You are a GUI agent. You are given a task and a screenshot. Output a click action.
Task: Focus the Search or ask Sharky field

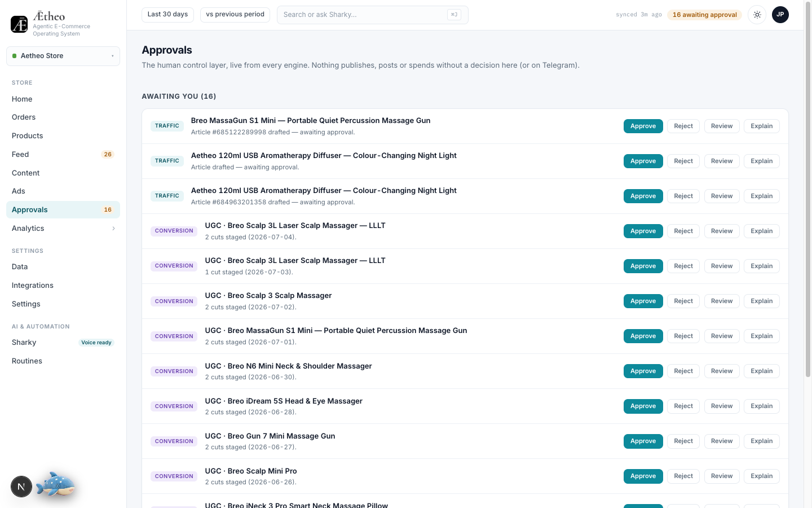[x=373, y=15]
